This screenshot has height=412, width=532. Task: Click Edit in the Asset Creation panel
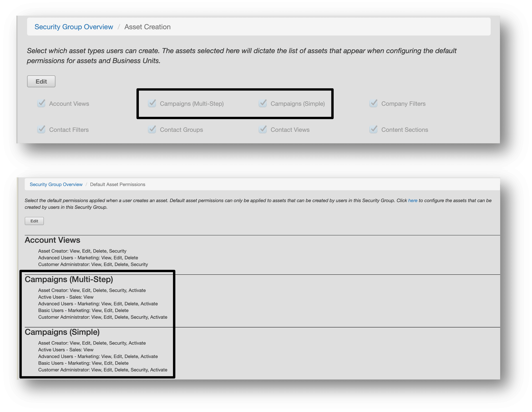pos(41,81)
